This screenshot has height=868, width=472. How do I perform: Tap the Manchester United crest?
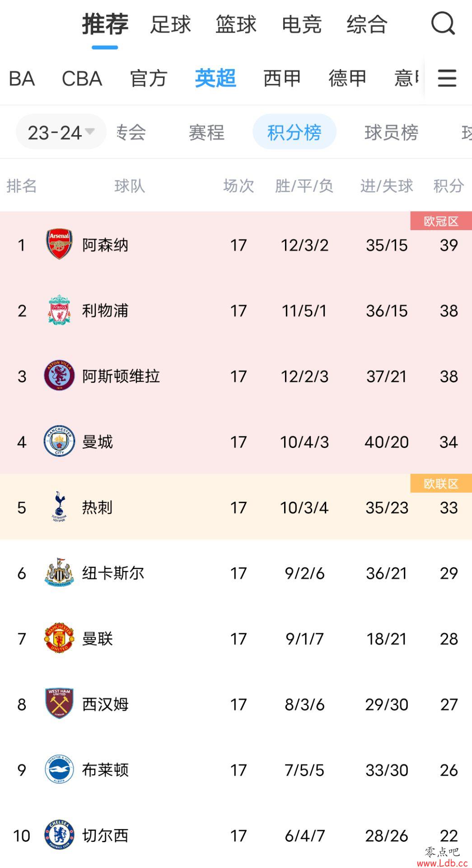click(59, 638)
